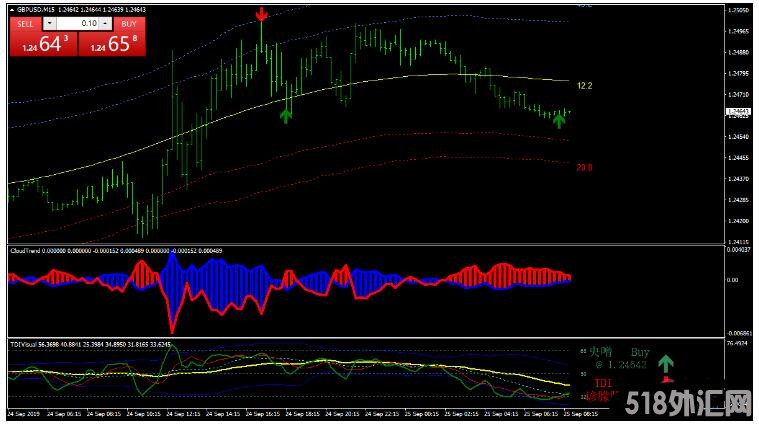
Task: Click the 1.24285 price axis label
Action: point(738,199)
